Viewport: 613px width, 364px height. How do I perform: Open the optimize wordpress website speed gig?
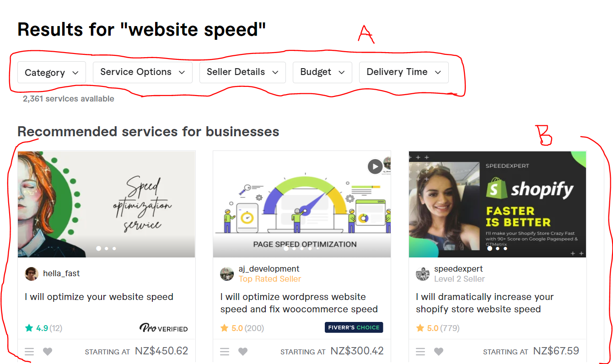pyautogui.click(x=299, y=303)
